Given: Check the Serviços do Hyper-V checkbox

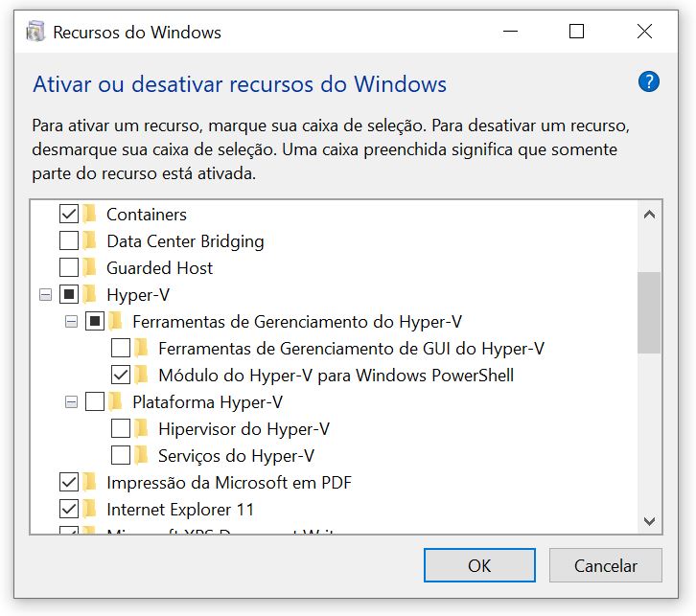Looking at the screenshot, I should tap(120, 455).
